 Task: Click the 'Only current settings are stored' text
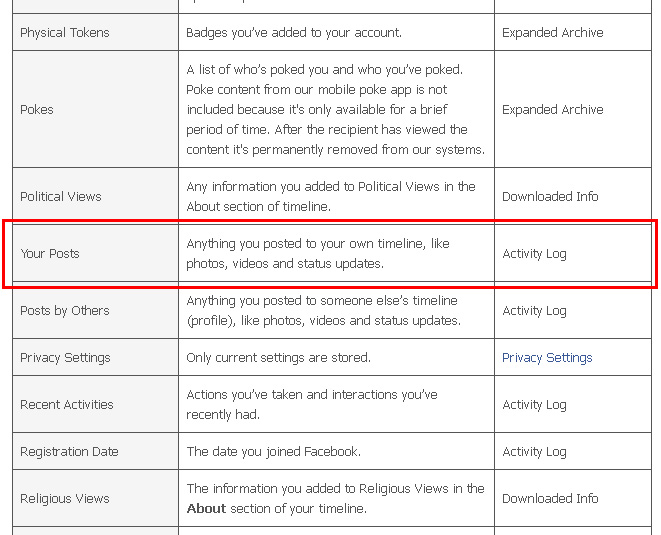click(x=278, y=358)
